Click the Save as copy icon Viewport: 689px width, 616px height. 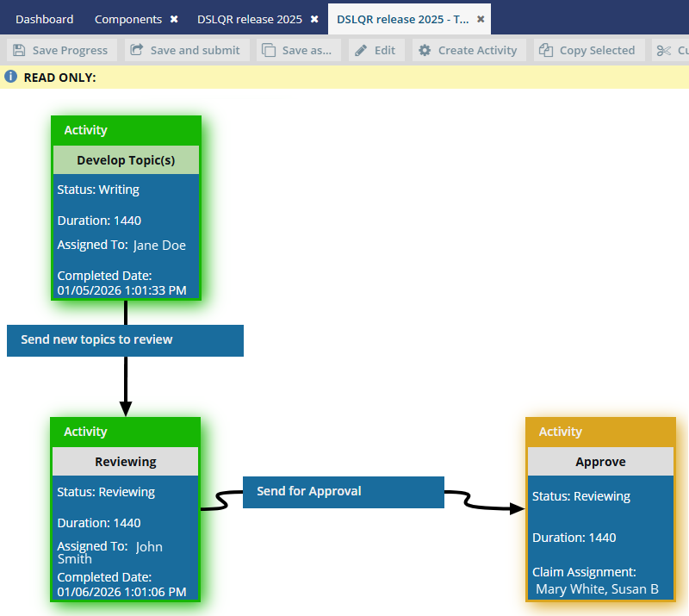click(x=269, y=50)
